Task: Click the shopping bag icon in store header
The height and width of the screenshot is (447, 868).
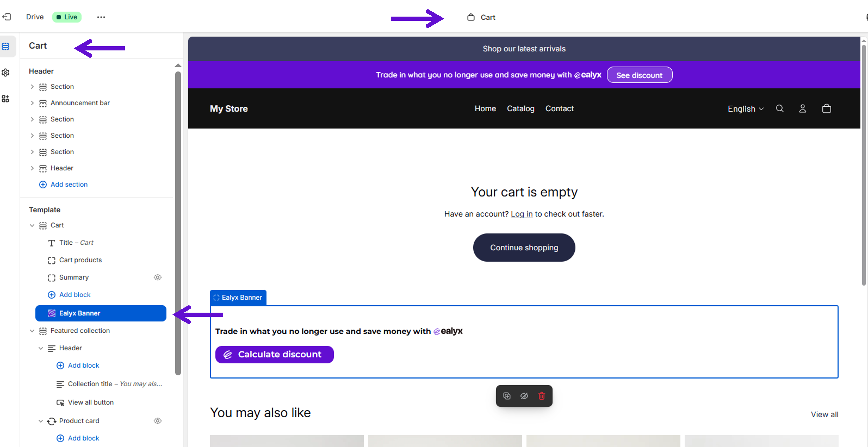Action: (x=826, y=109)
